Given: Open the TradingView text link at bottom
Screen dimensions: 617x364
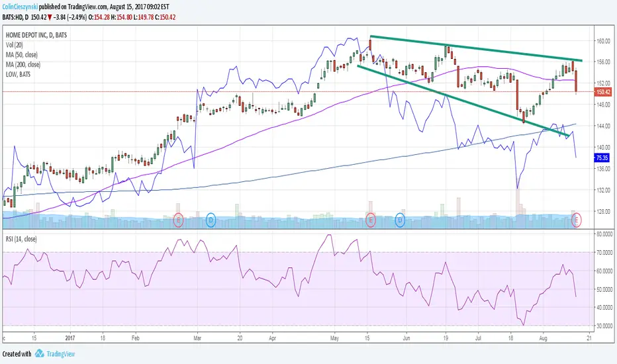Looking at the screenshot, I should [x=61, y=354].
